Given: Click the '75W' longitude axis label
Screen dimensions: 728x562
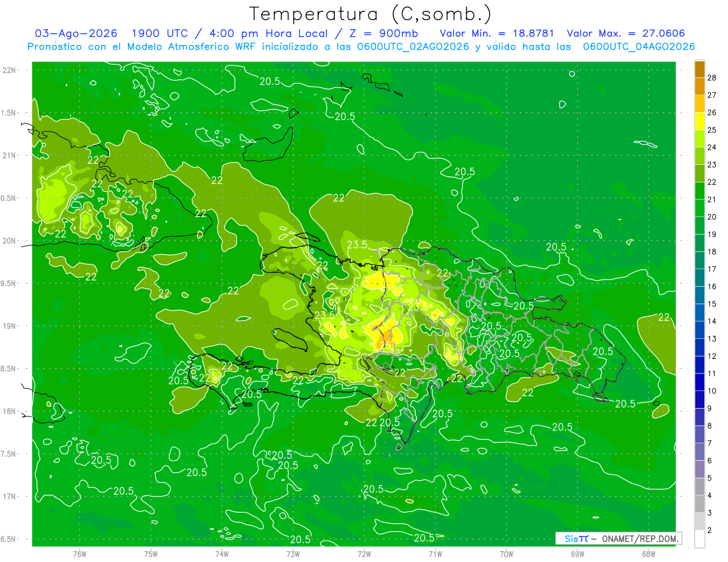Looking at the screenshot, I should pos(151,554).
